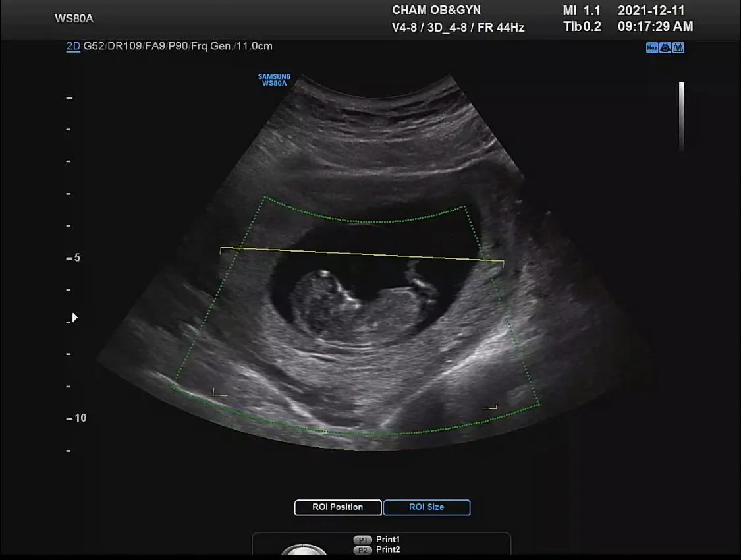The height and width of the screenshot is (560, 741).
Task: Click the WS80A system label
Action: pos(74,18)
